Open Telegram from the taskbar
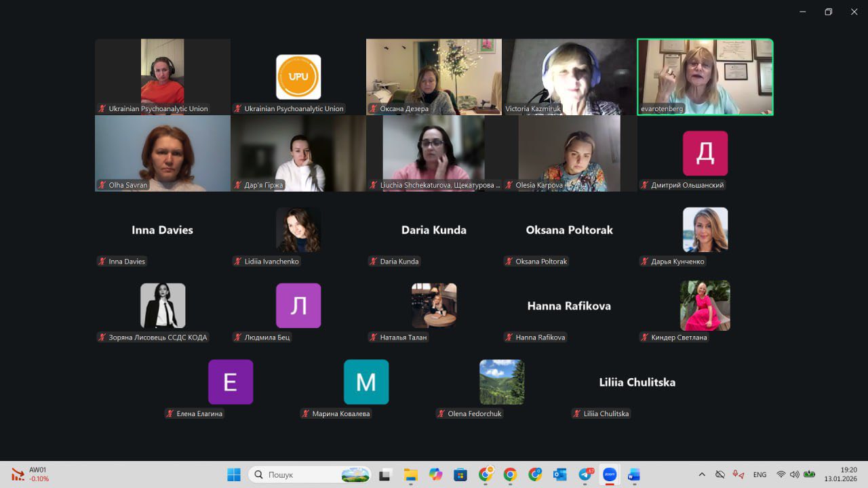This screenshot has width=868, height=488. tap(585, 474)
